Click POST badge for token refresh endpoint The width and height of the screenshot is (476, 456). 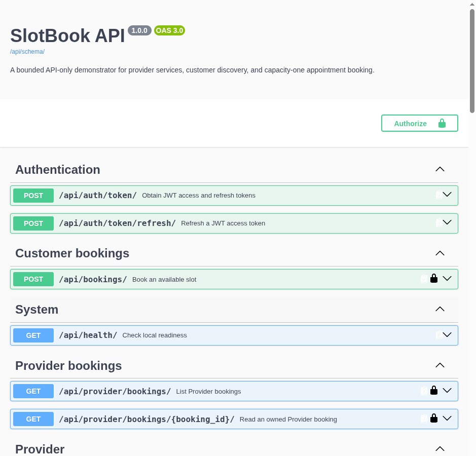click(33, 223)
